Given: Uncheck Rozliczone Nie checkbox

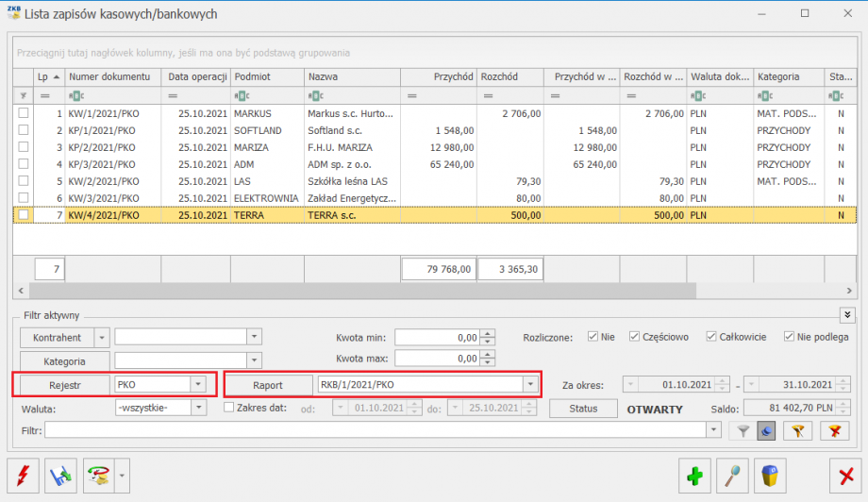Looking at the screenshot, I should click(x=593, y=337).
